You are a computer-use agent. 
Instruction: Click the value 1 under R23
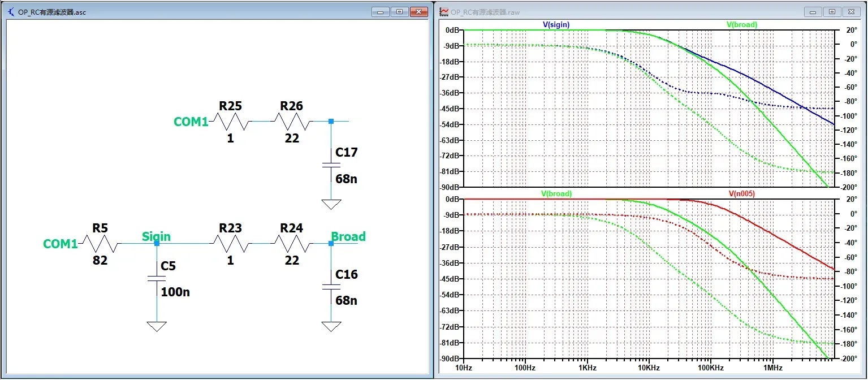click(x=230, y=260)
